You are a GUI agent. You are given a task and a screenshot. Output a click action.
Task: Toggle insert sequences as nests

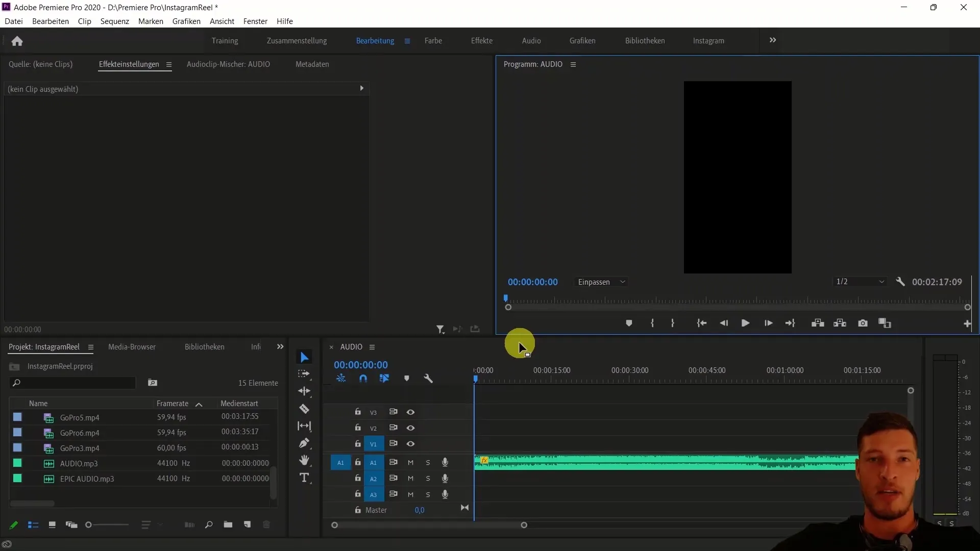coord(341,379)
